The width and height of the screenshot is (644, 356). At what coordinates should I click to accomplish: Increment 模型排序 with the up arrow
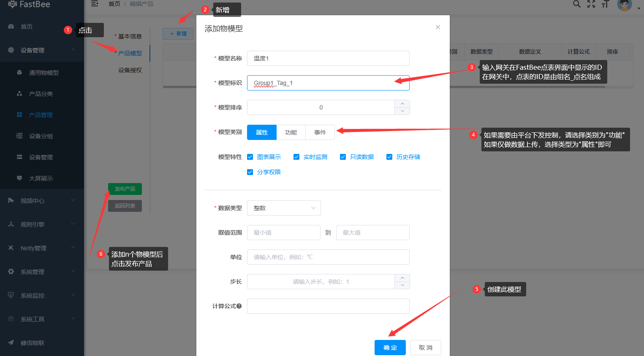pos(402,104)
